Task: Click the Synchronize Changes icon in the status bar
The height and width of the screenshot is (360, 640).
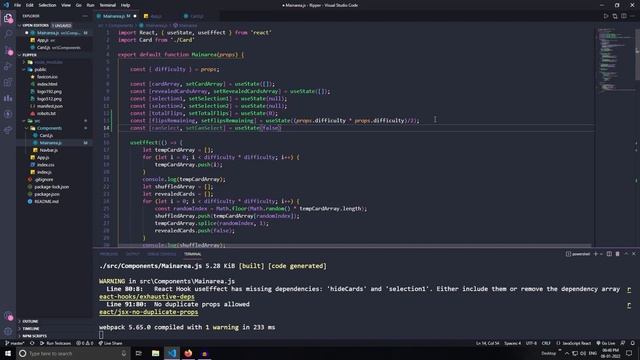Action: click(x=32, y=343)
